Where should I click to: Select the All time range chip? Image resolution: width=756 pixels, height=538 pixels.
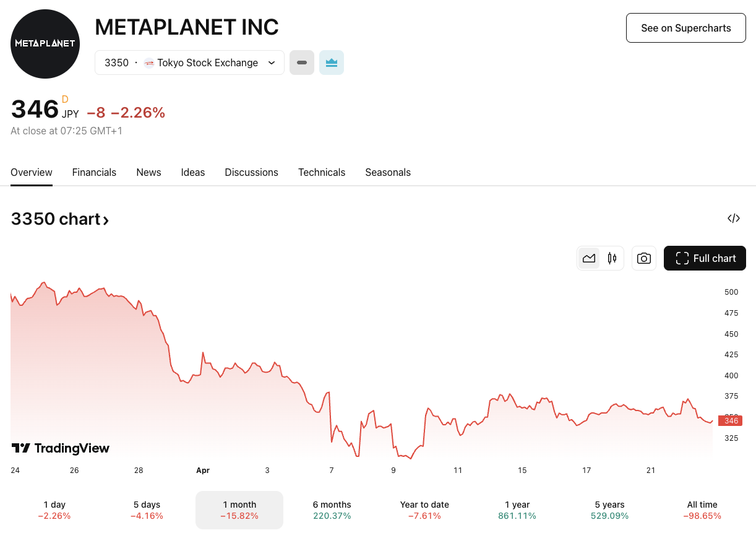tap(702, 510)
